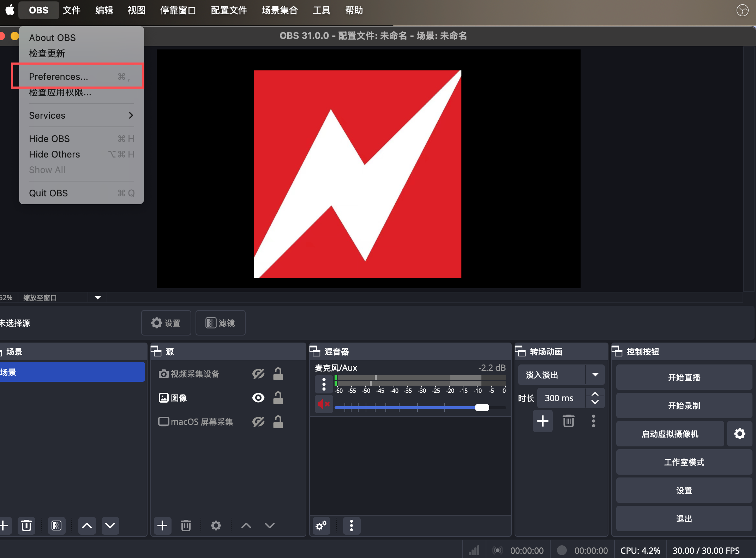Image resolution: width=756 pixels, height=558 pixels.
Task: Pop out the 混音器 dock icon
Action: 315,351
